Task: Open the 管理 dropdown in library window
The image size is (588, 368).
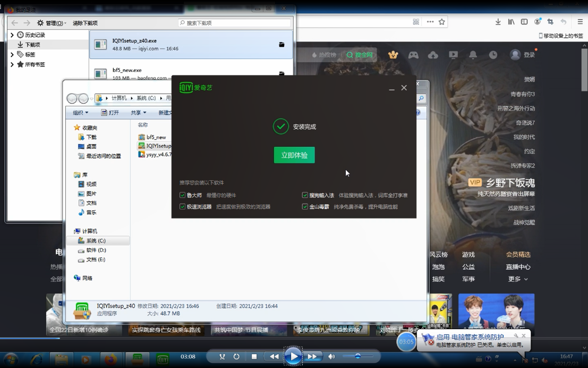Action: coord(52,23)
